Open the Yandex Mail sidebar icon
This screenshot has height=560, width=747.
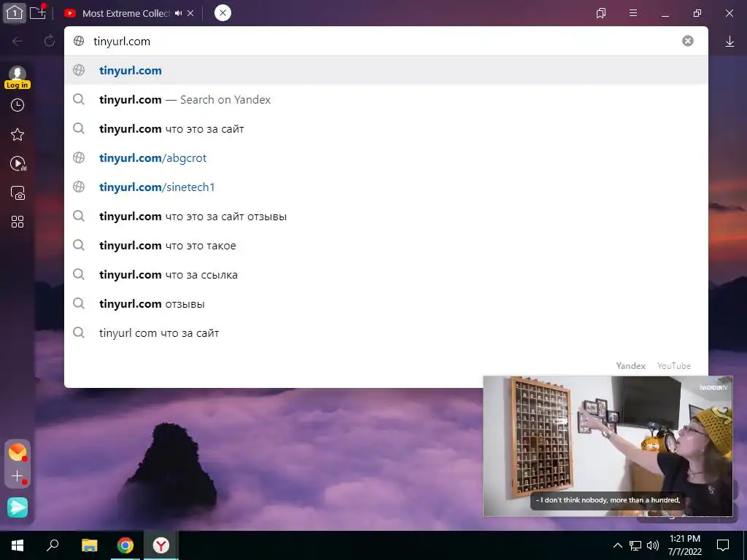(x=18, y=452)
